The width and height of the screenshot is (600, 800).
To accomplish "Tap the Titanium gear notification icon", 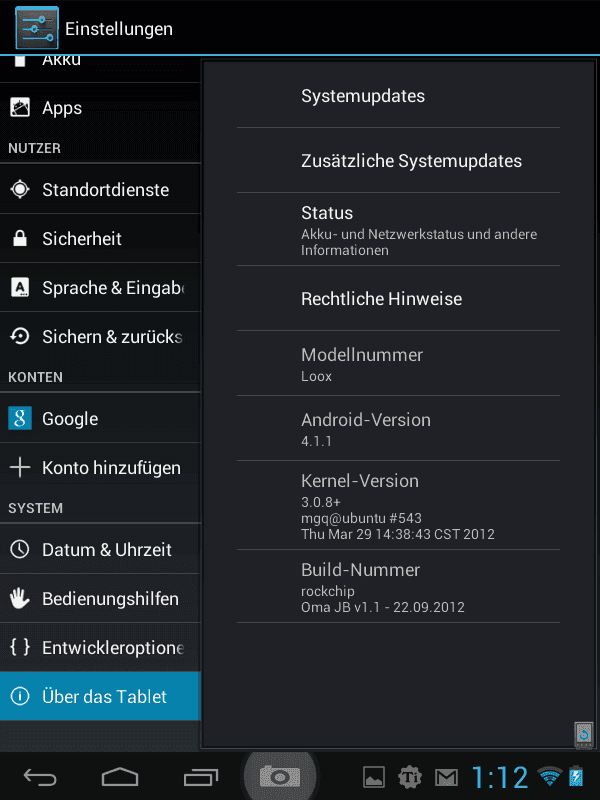I will coord(410,778).
